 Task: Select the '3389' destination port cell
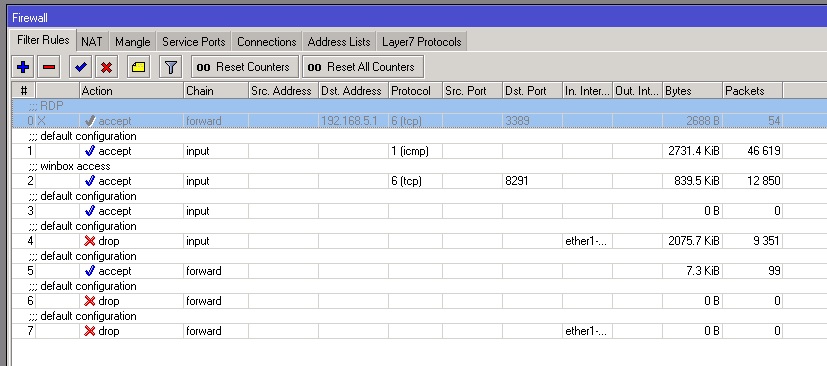532,121
